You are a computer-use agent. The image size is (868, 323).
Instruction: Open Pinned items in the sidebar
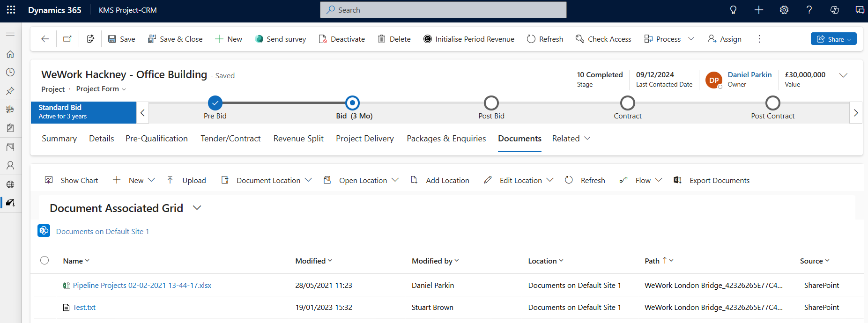pyautogui.click(x=10, y=91)
